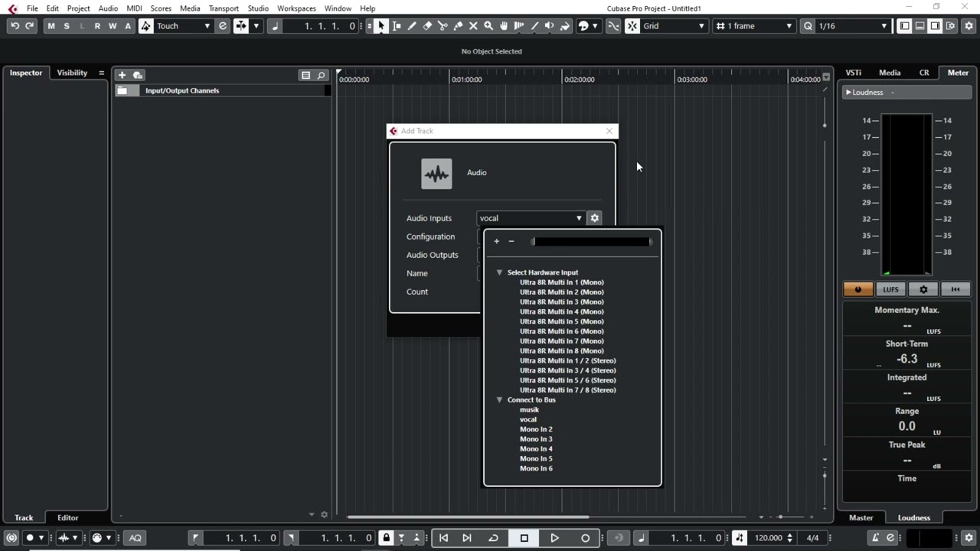Select the Comp hand tool

point(504,26)
